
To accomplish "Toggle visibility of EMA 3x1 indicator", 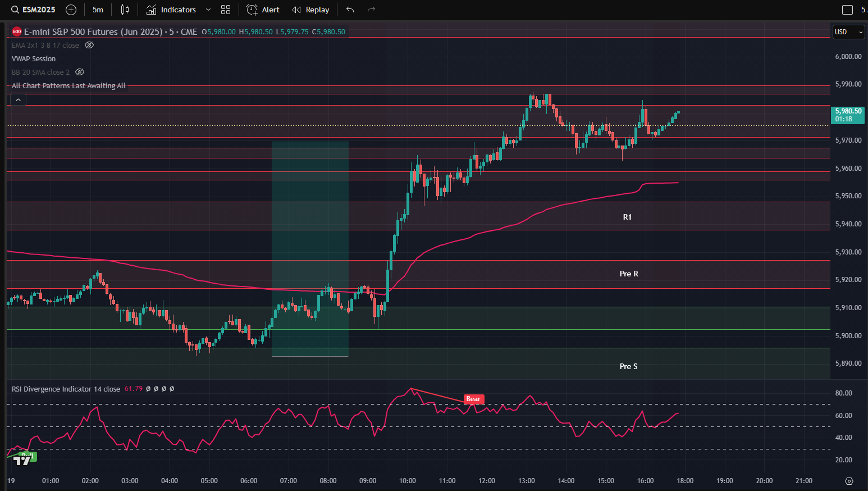I will (89, 45).
